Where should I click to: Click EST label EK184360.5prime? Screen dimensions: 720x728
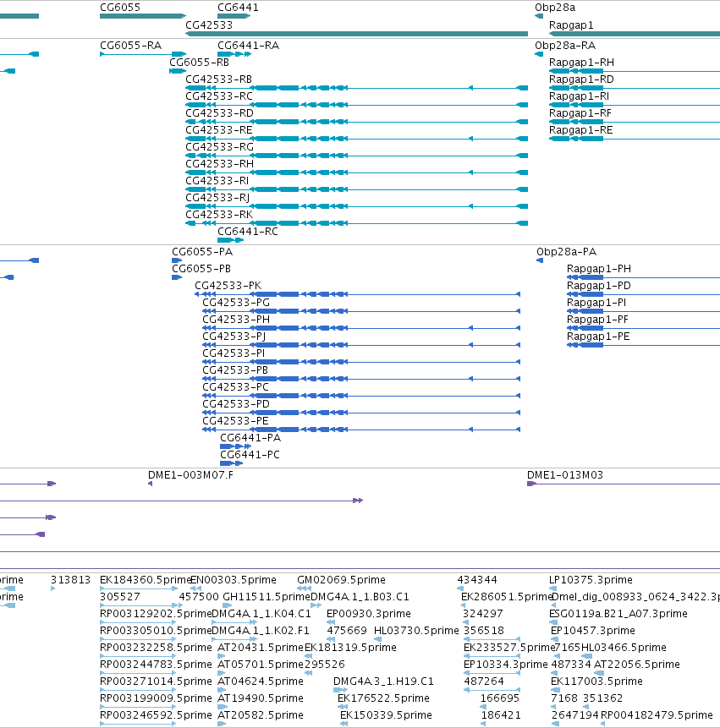point(146,580)
